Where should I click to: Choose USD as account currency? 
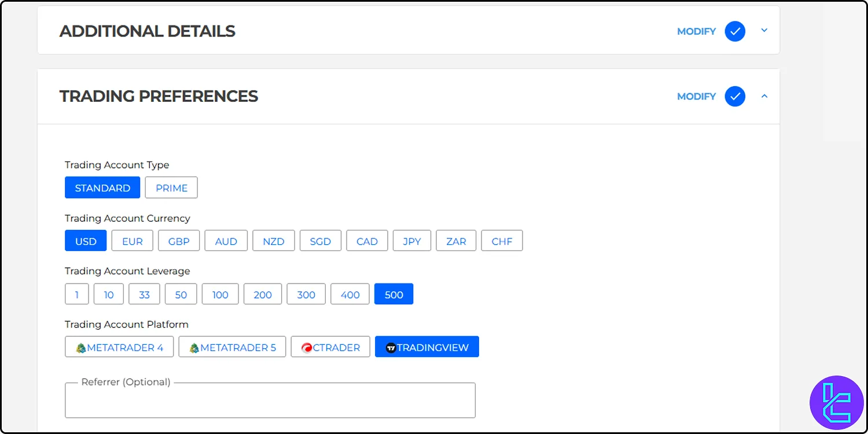pyautogui.click(x=86, y=241)
